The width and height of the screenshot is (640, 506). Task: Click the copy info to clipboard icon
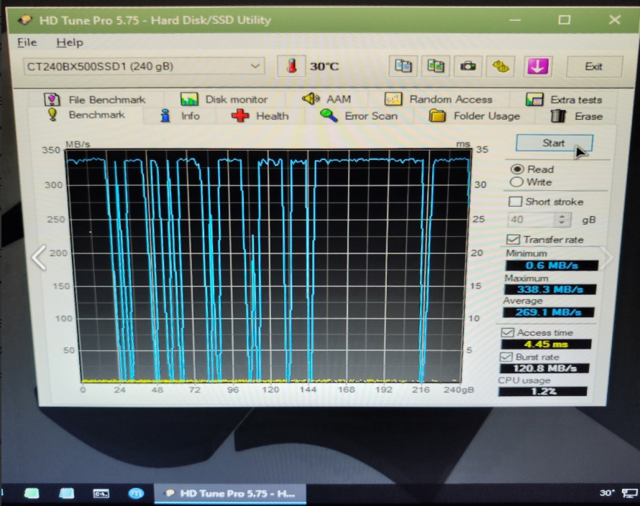(x=403, y=66)
